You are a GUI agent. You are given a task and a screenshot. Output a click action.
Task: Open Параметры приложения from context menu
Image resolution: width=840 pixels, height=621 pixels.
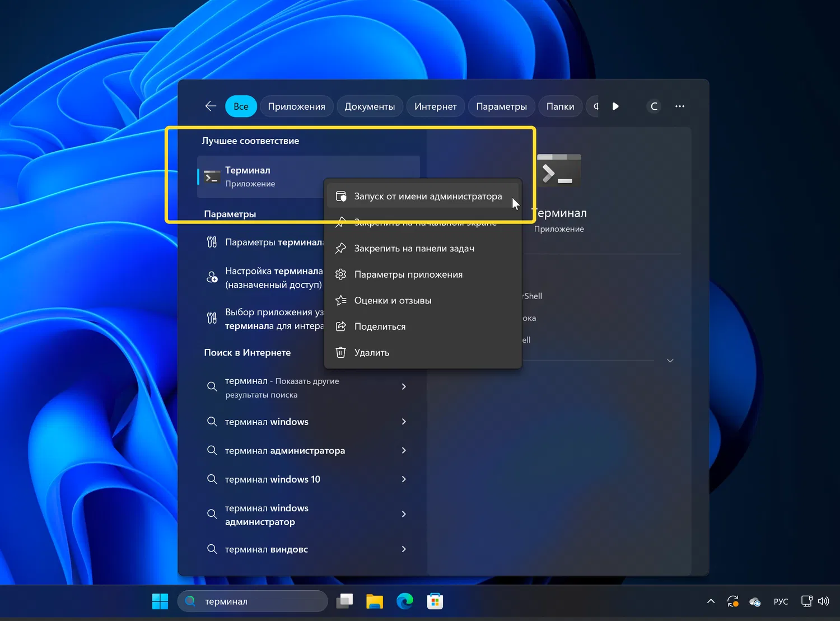(423, 274)
